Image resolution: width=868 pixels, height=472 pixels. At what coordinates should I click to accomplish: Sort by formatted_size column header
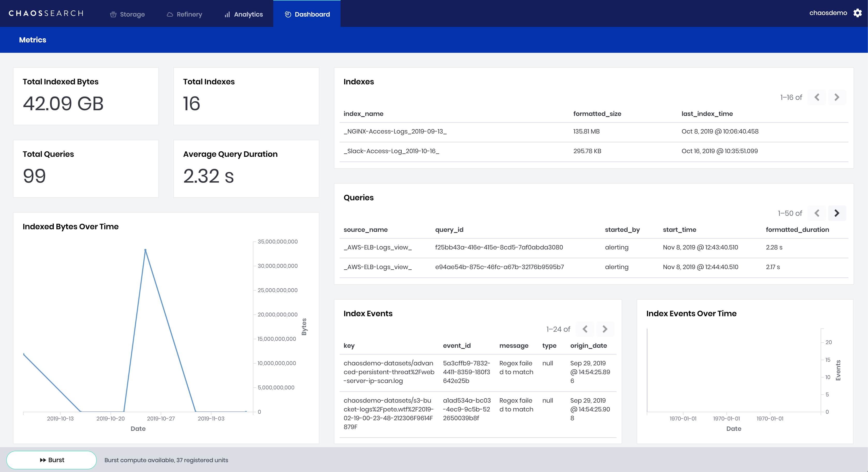click(x=597, y=114)
